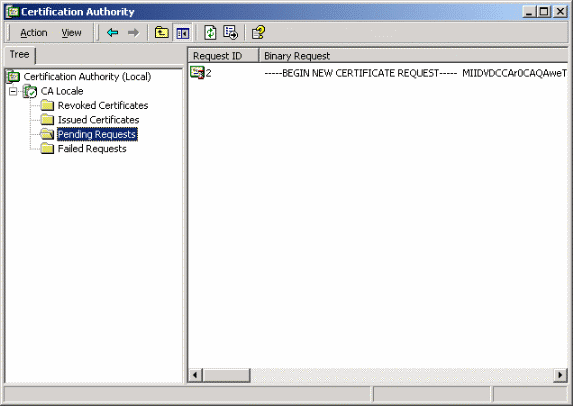Collapse the CA Locale tree node
Screen dimensions: 573x406
click(13, 91)
